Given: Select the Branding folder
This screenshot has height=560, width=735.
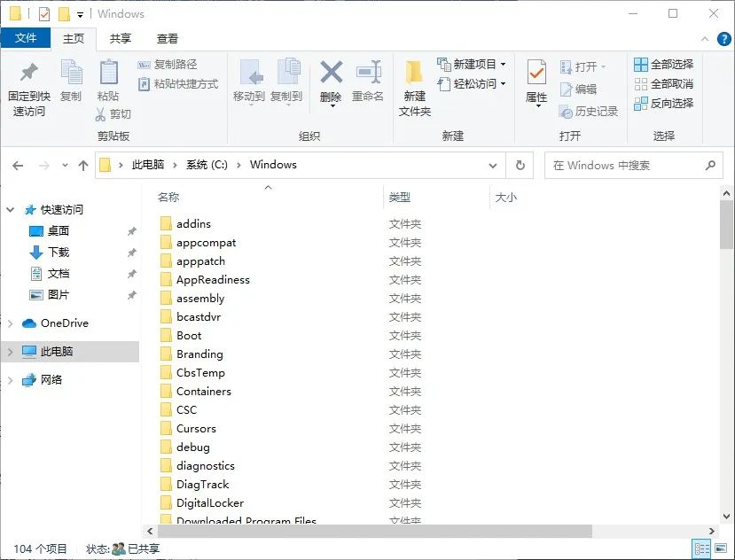Looking at the screenshot, I should point(199,354).
